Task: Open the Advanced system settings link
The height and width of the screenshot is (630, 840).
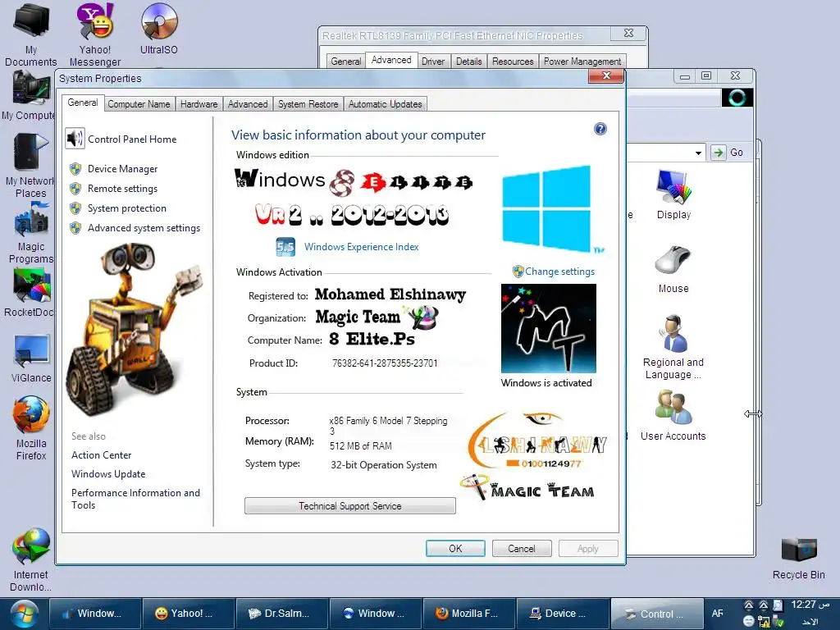Action: click(x=144, y=228)
